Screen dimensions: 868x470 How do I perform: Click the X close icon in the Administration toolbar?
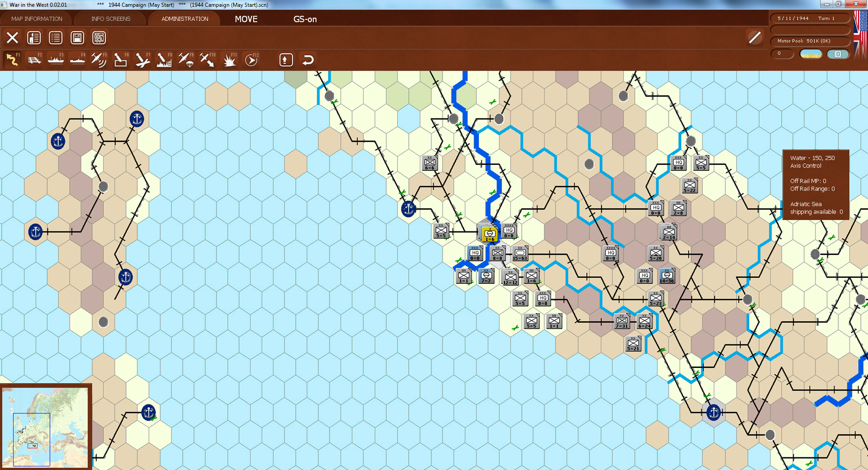point(12,38)
